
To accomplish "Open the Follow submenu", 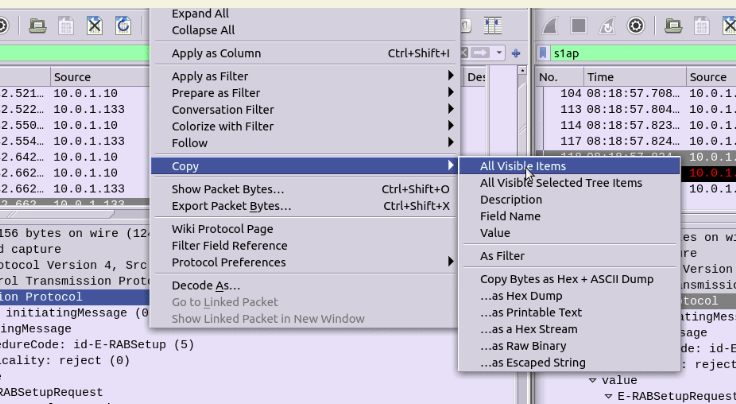I will (305, 143).
